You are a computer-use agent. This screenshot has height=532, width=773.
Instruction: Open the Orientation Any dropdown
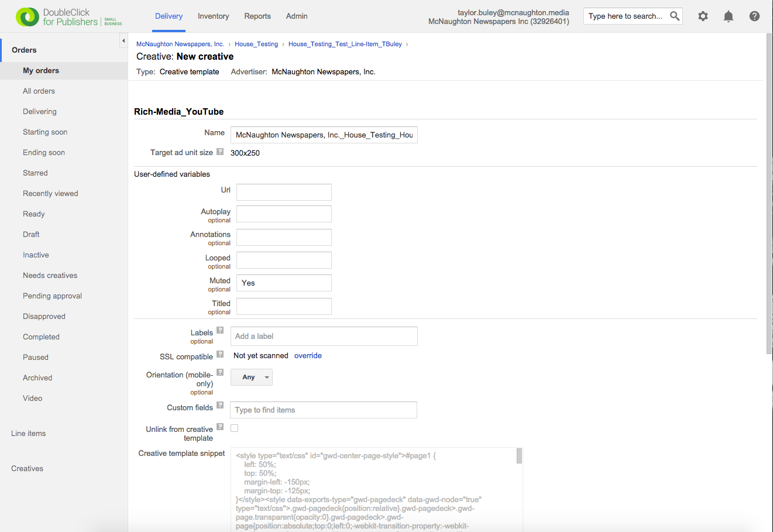(252, 377)
